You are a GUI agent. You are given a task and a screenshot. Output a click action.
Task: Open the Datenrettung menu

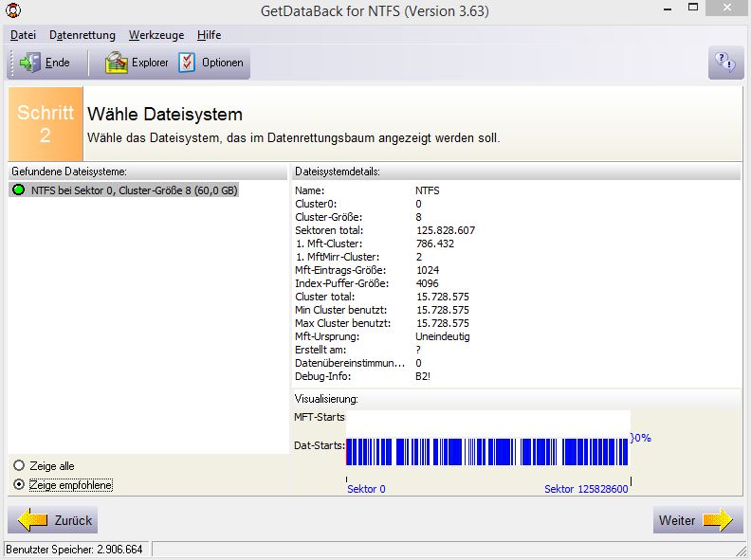82,35
